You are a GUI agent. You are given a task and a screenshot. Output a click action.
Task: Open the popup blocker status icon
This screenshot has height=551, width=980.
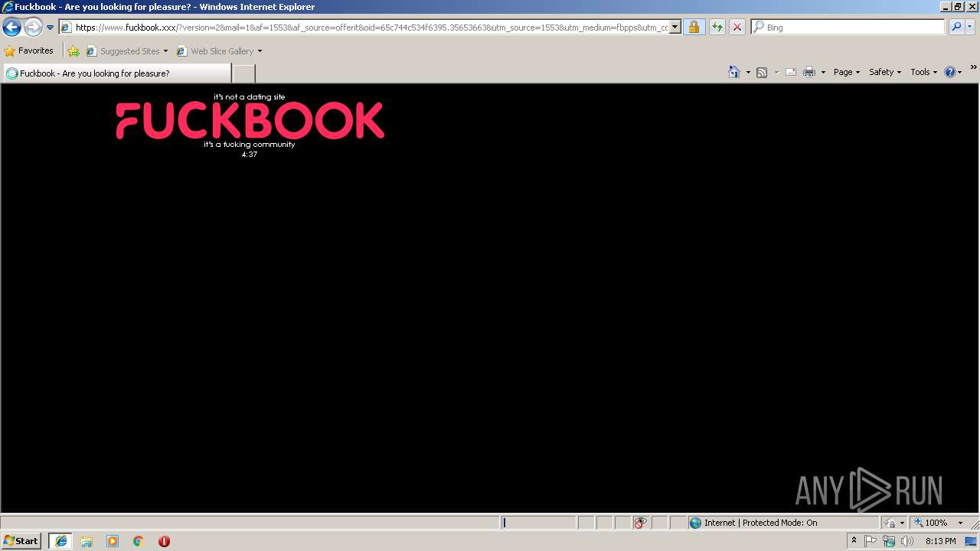(x=640, y=523)
